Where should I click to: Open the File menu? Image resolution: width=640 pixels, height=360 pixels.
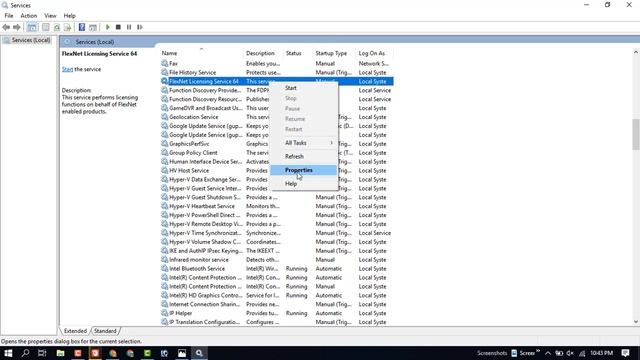coord(9,16)
